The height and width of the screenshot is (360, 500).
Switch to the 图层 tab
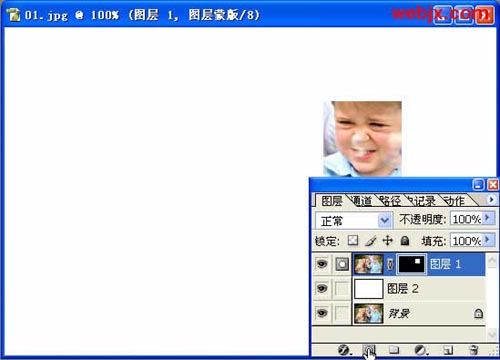tap(331, 201)
